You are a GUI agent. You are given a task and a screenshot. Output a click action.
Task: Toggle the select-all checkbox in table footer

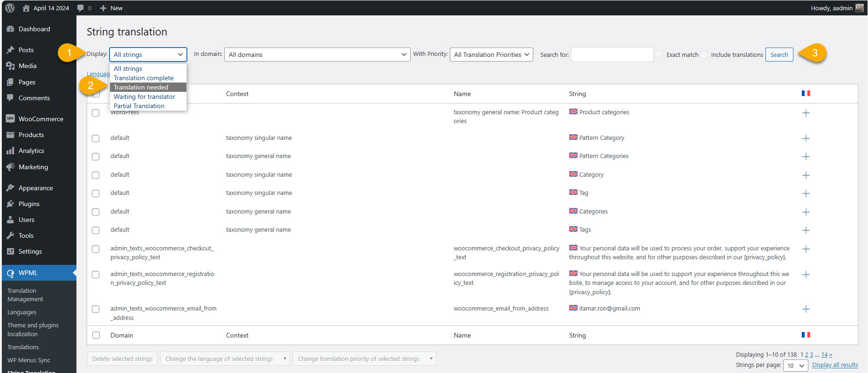coord(96,335)
